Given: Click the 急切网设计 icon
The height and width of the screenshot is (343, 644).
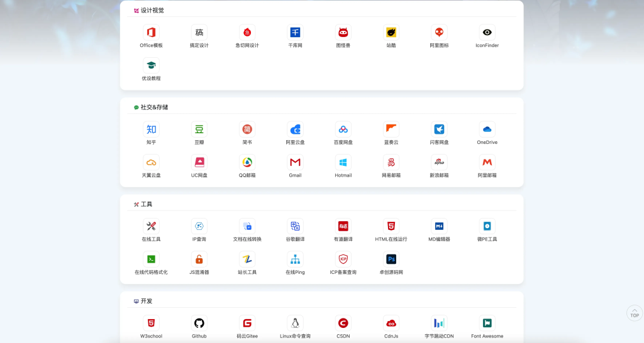Looking at the screenshot, I should 247,33.
